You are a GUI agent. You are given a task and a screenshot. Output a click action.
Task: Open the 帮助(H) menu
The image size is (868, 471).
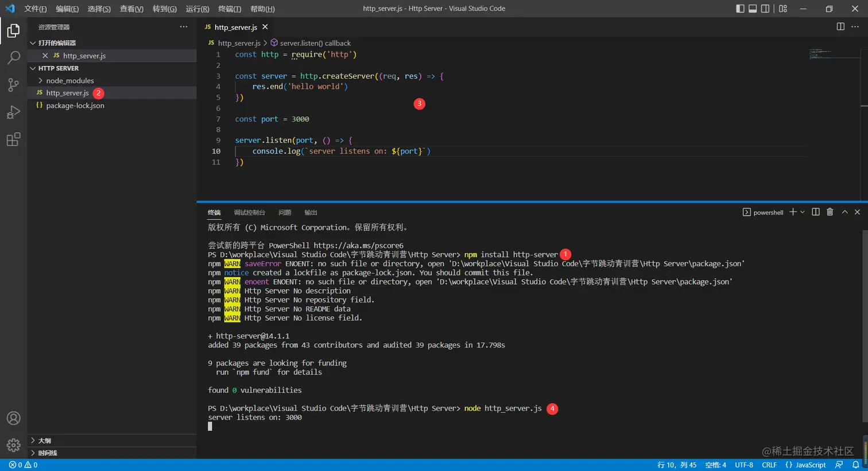coord(263,9)
